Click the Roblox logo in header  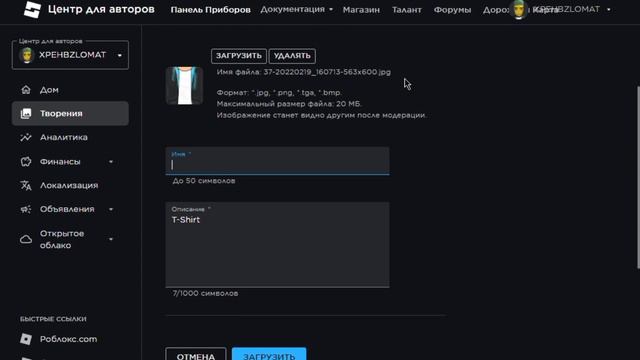click(x=32, y=9)
